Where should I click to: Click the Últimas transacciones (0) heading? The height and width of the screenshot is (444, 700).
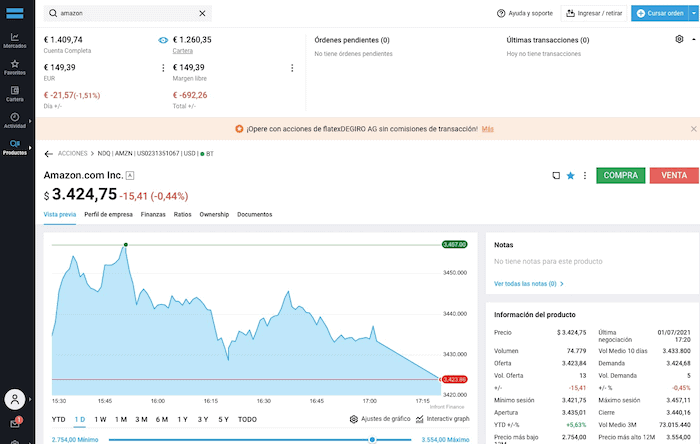[x=548, y=40]
